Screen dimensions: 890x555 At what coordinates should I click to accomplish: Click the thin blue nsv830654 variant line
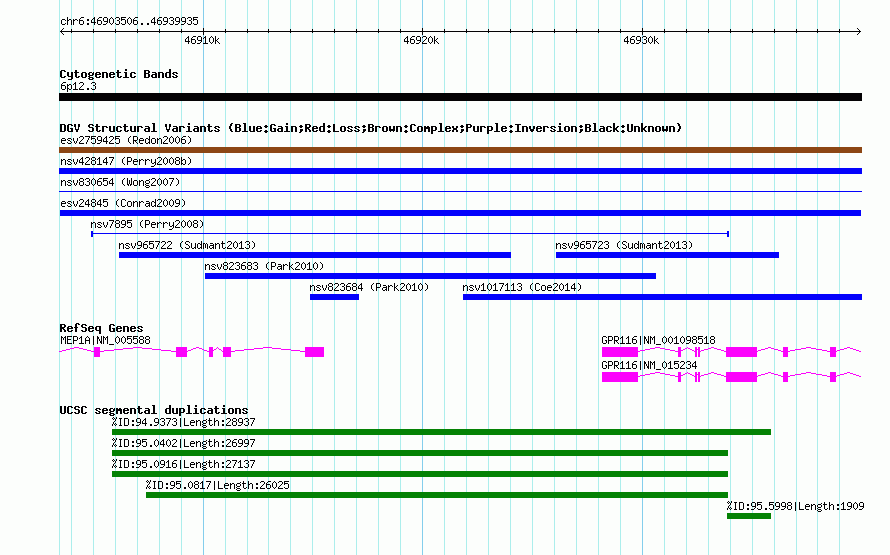point(460,192)
